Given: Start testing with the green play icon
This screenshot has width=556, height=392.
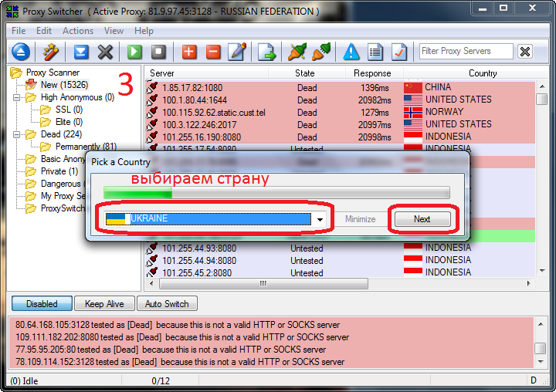Looking at the screenshot, I should 134,52.
